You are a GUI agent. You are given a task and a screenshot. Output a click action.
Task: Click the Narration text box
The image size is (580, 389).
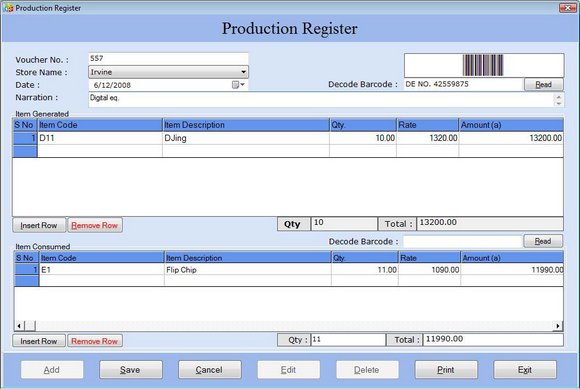pyautogui.click(x=321, y=100)
